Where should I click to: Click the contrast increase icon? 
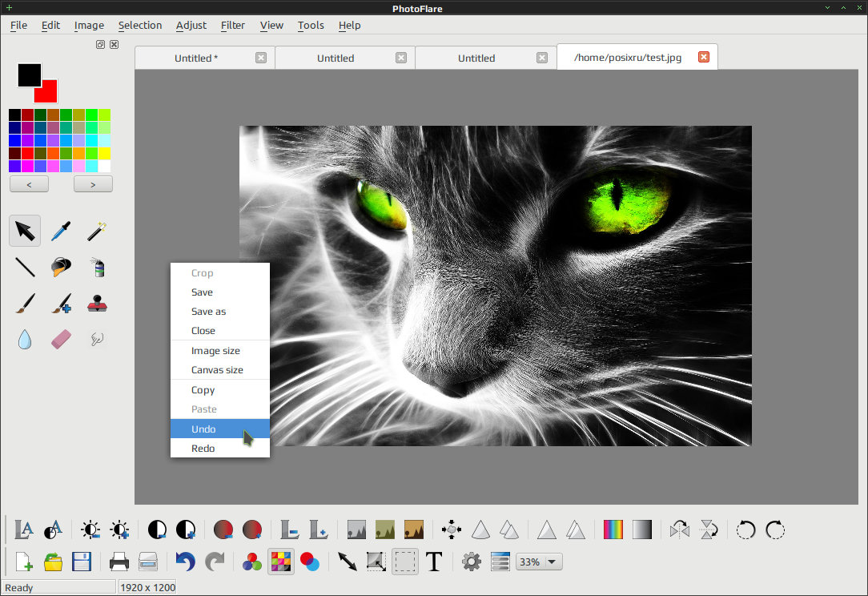tap(186, 530)
